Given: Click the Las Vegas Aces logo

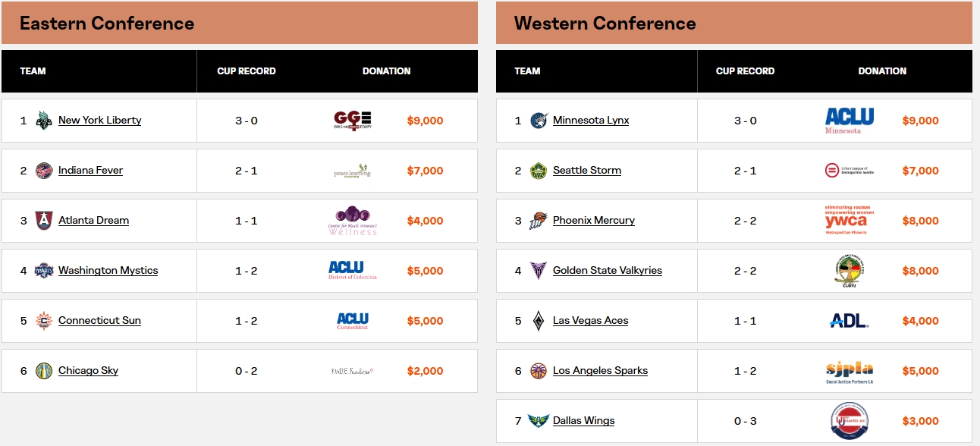Looking at the screenshot, I should coord(539,321).
